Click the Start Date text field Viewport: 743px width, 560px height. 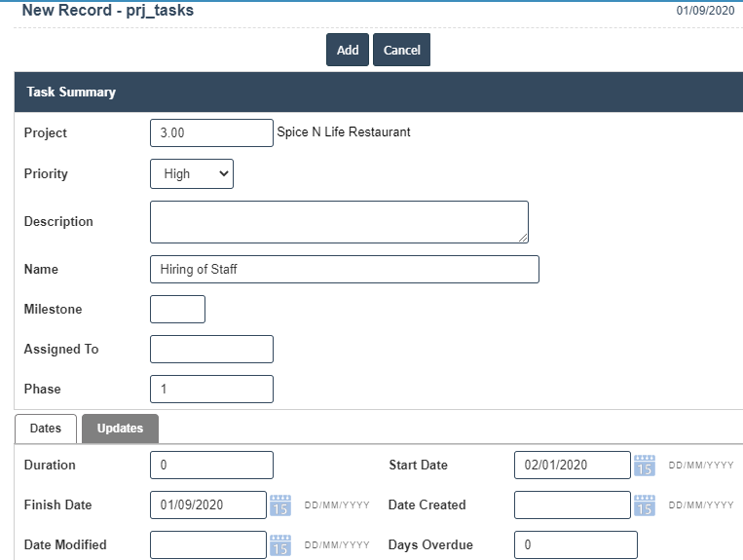pos(572,466)
